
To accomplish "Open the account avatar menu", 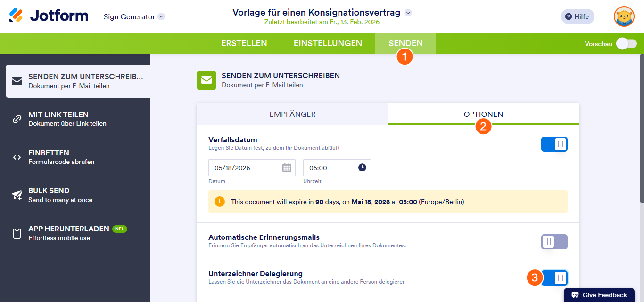I will coord(624,16).
